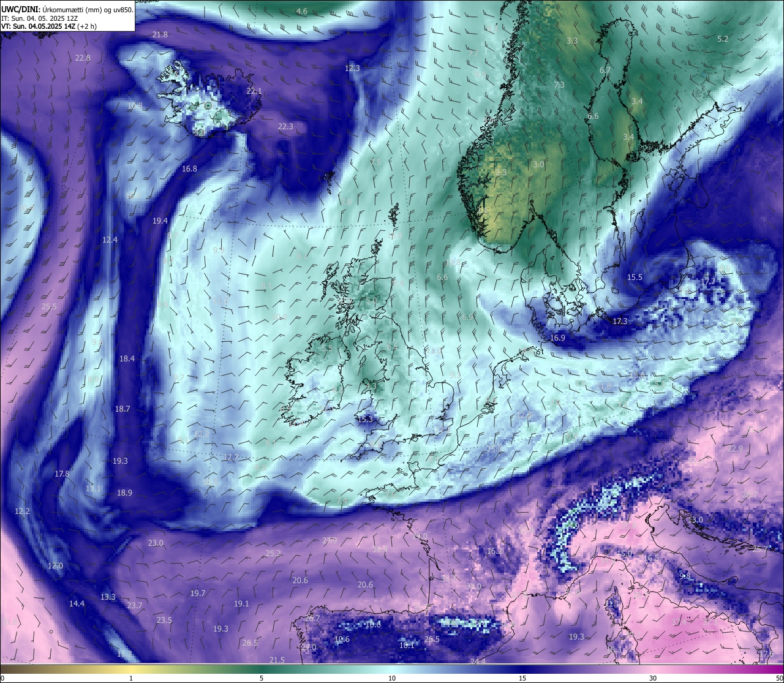Click the '18.9' map value
784x683 pixels.
(x=124, y=493)
